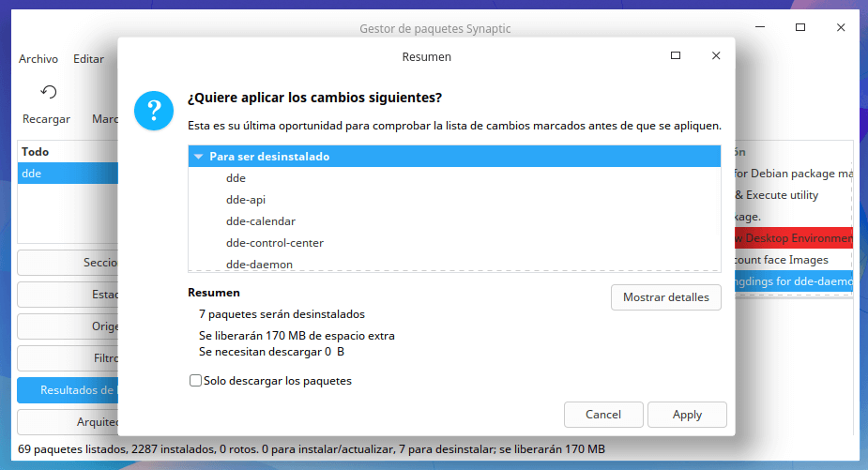
Task: Collapse the 'Para ser desinstalado' group
Action: pyautogui.click(x=198, y=157)
